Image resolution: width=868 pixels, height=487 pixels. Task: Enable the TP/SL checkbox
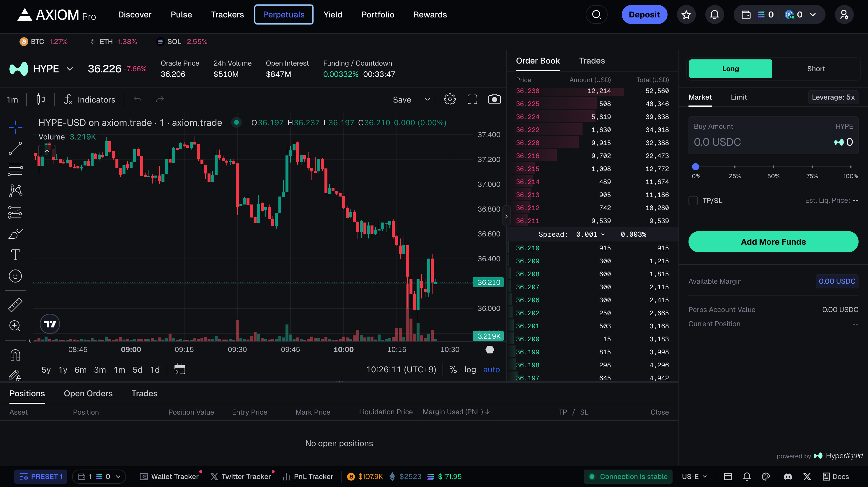pos(693,201)
